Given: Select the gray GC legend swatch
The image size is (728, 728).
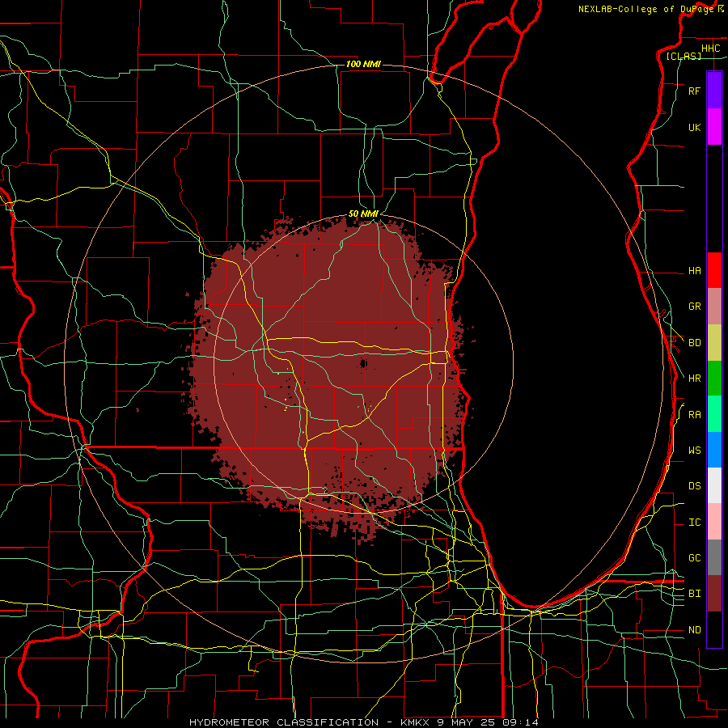Looking at the screenshot, I should (x=714, y=557).
